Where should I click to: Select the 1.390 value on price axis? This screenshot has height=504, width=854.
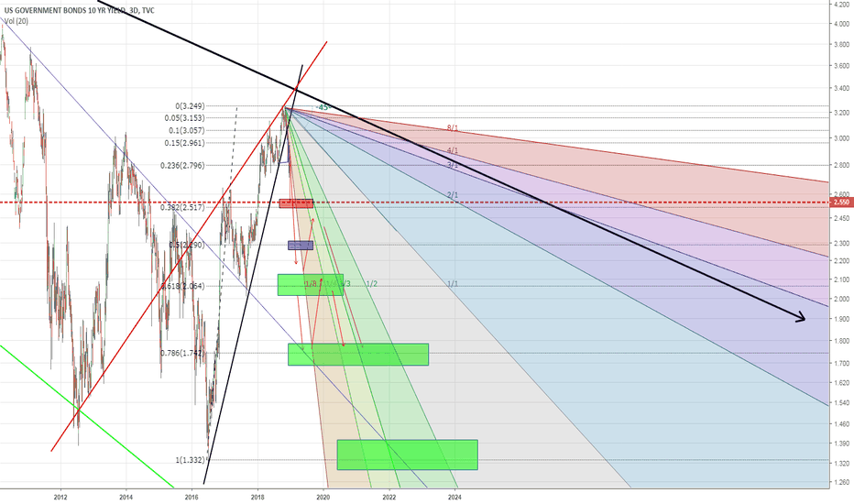[841, 444]
